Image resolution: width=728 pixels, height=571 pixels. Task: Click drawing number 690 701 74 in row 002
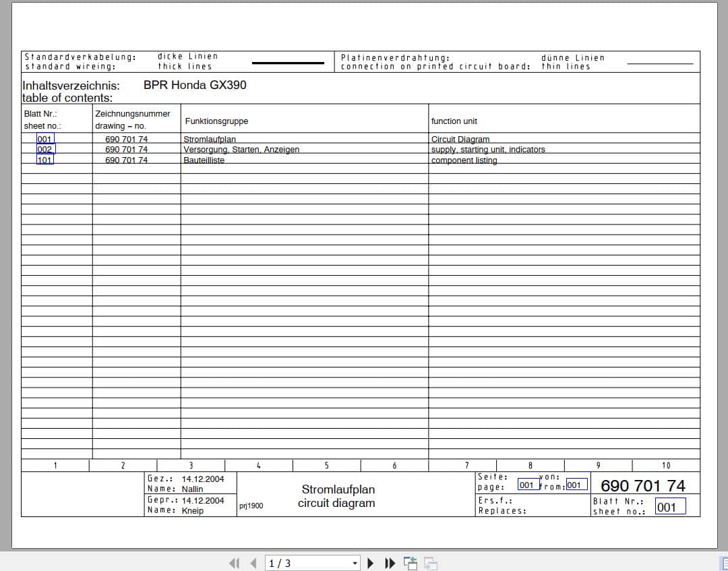(126, 150)
